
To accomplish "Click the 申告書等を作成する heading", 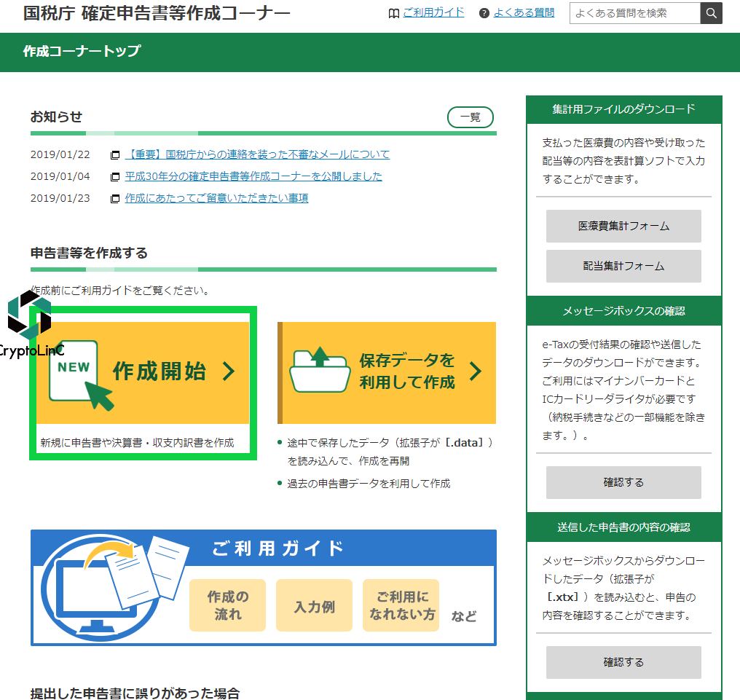I will 89,253.
